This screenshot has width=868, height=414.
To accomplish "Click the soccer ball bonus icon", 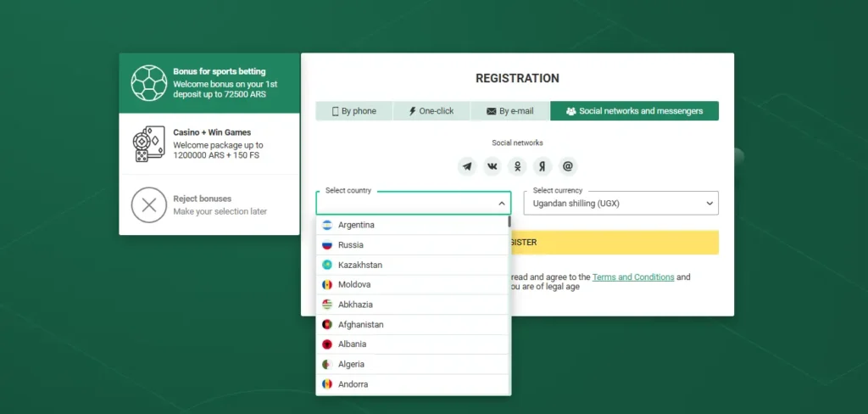I will (x=149, y=83).
